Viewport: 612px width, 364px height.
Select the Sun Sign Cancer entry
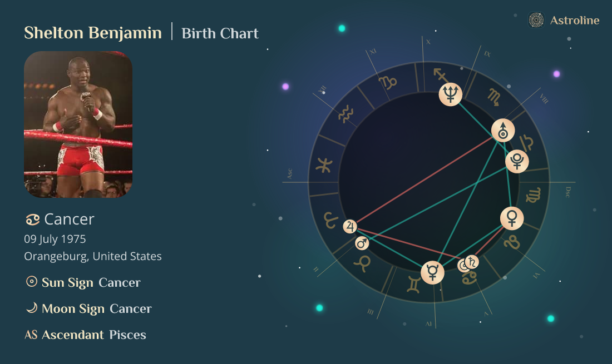click(83, 282)
